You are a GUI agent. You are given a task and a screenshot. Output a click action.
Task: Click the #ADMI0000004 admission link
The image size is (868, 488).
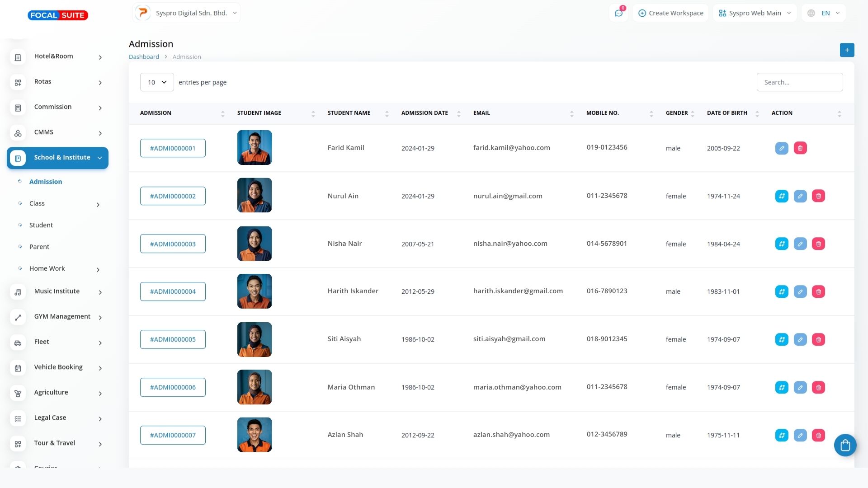173,292
